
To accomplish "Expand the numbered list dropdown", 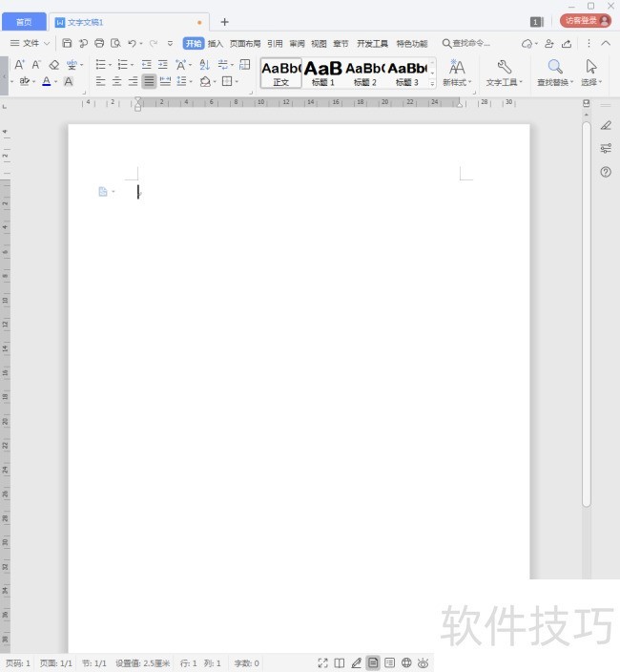I will click(133, 65).
